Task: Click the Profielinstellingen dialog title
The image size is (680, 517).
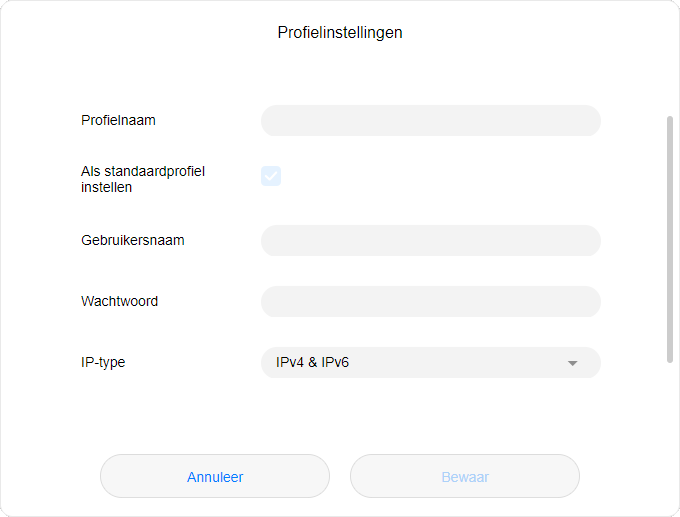Action: (340, 33)
